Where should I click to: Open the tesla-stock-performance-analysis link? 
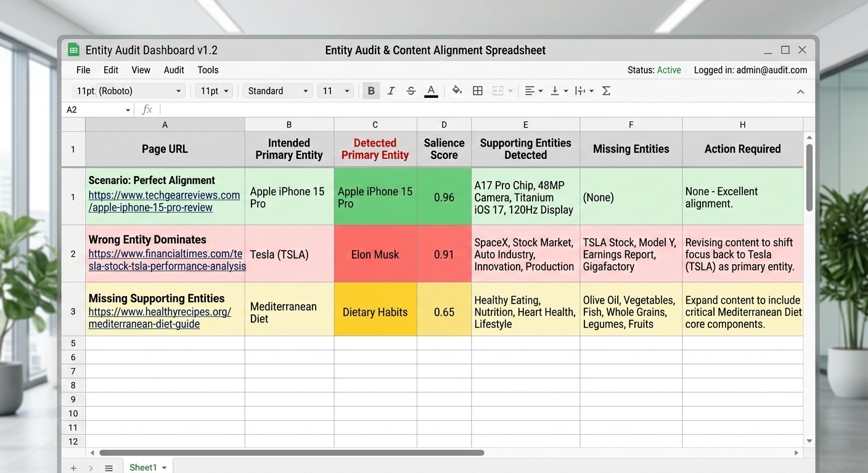tap(165, 260)
